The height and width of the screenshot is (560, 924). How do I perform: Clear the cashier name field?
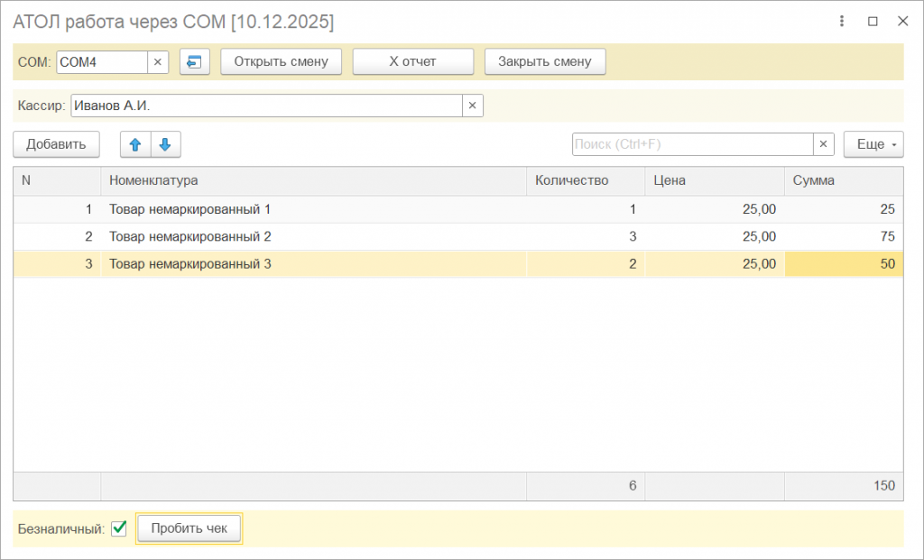pyautogui.click(x=472, y=106)
